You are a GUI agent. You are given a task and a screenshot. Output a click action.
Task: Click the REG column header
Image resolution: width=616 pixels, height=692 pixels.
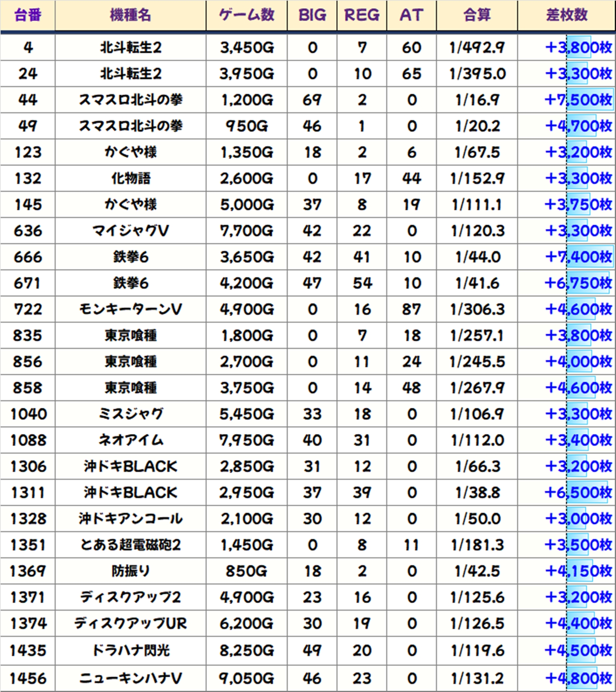[x=362, y=15]
